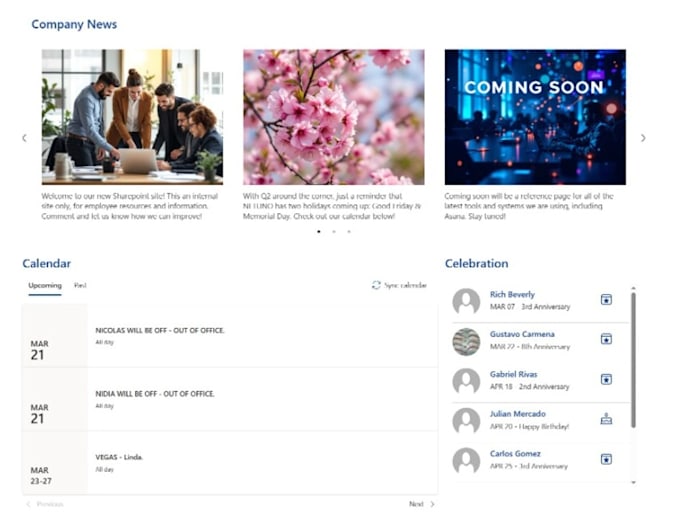This screenshot has height=530, width=680.
Task: Open Gustavo Carmena's profile name
Action: pyautogui.click(x=522, y=334)
